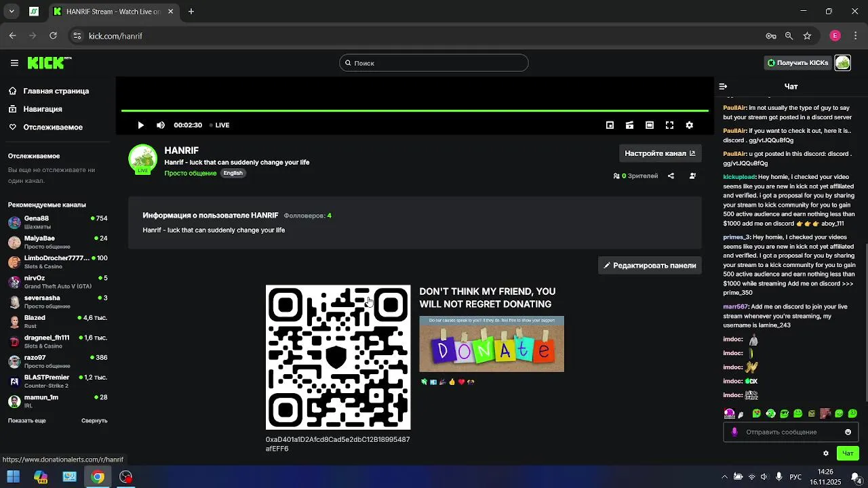Open the nirvOz recommended channel
Screen dimensions: 868x488
click(58, 282)
